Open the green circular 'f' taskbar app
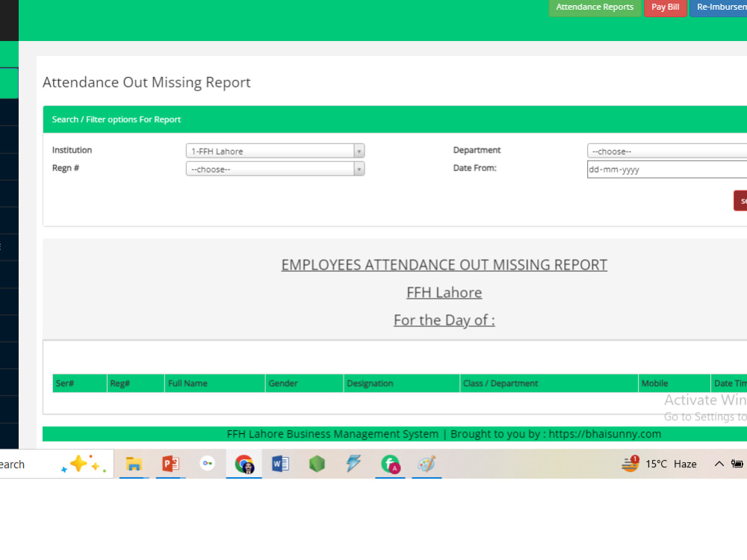The width and height of the screenshot is (747, 560). click(390, 464)
